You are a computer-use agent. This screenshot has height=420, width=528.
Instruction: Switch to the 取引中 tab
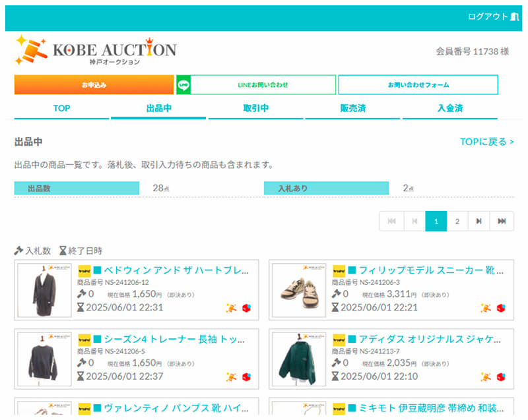256,108
